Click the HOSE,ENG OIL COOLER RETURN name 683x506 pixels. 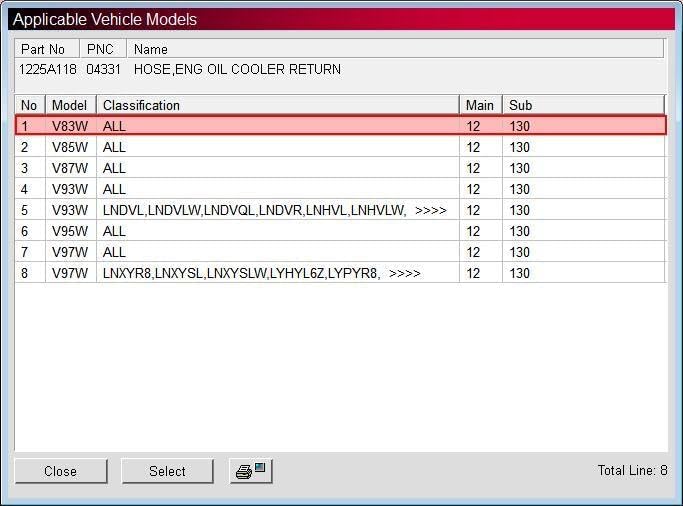(237, 69)
